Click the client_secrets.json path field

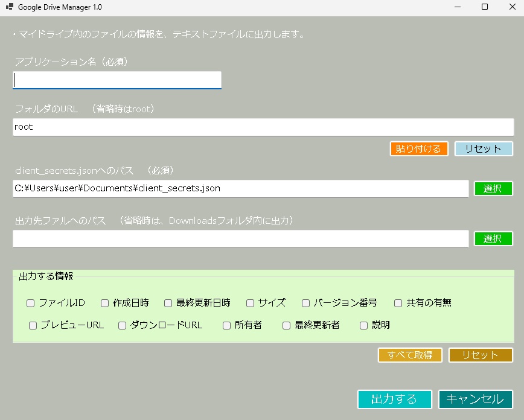pyautogui.click(x=241, y=189)
